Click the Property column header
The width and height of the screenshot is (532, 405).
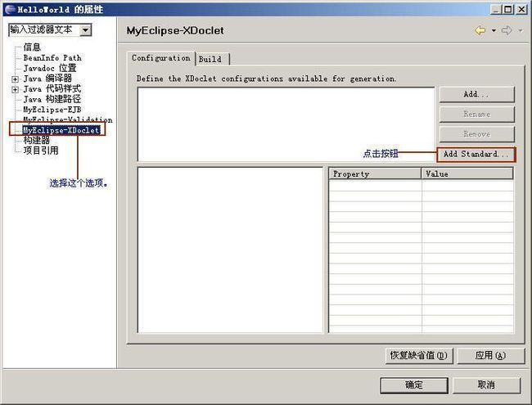click(x=375, y=173)
